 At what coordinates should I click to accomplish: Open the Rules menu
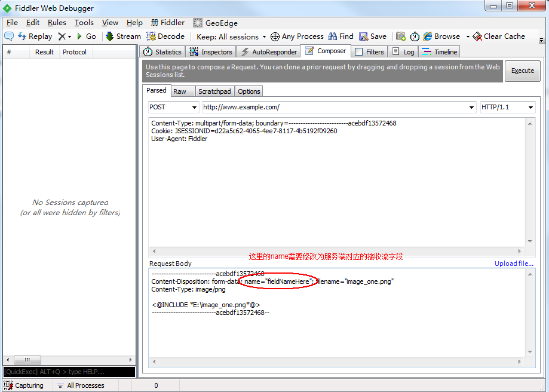click(57, 23)
